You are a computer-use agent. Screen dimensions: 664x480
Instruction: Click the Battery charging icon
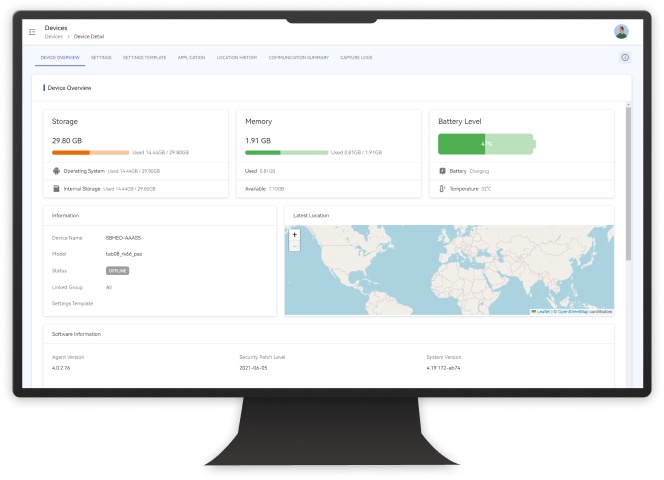[x=442, y=171]
